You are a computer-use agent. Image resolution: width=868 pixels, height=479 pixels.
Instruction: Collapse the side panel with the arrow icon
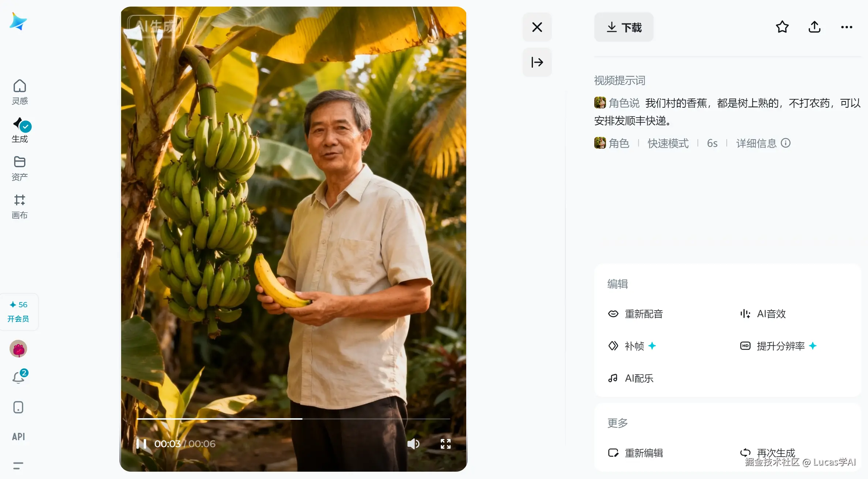click(537, 62)
